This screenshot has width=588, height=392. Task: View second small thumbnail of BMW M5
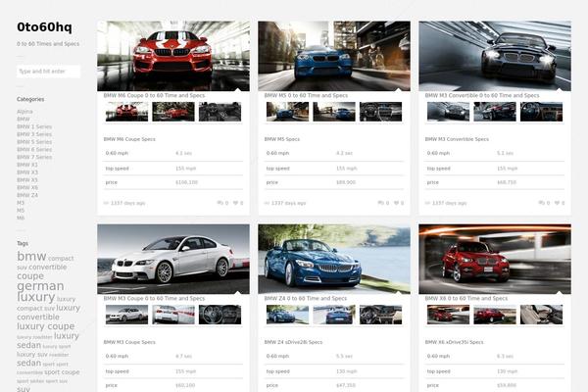tap(334, 112)
